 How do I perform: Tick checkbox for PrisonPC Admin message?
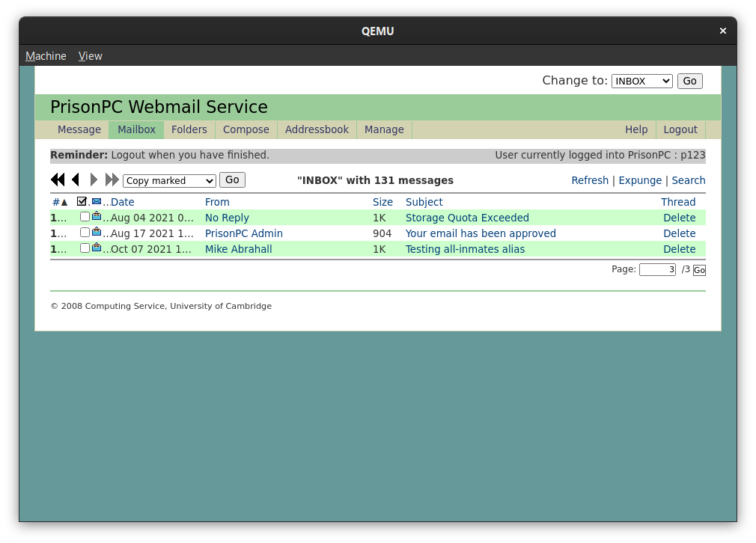85,233
